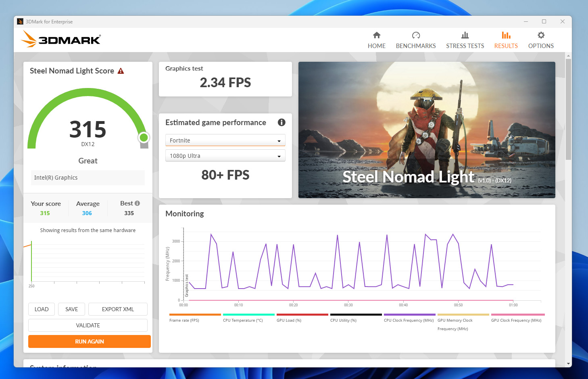Viewport: 588px width, 379px height.
Task: Toggle the GPU Load (%) legend series
Action: tap(289, 320)
